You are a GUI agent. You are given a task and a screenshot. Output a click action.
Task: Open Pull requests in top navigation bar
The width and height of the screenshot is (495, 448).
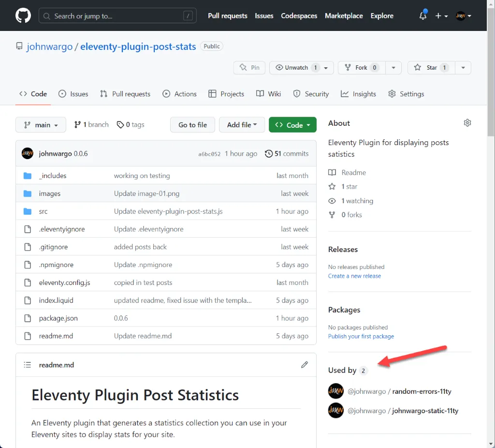[x=227, y=16]
